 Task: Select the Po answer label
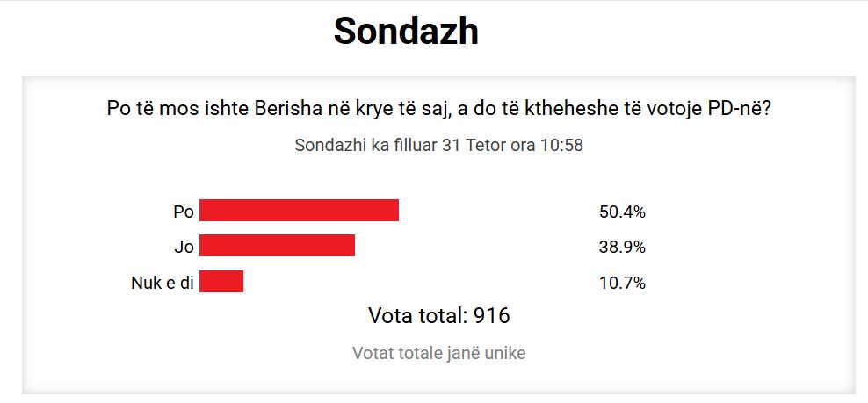pyautogui.click(x=184, y=212)
